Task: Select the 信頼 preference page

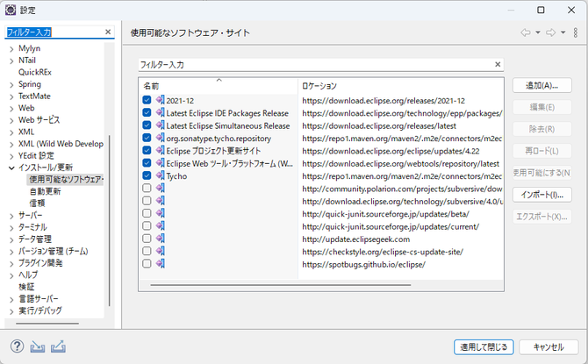Action: [x=37, y=203]
